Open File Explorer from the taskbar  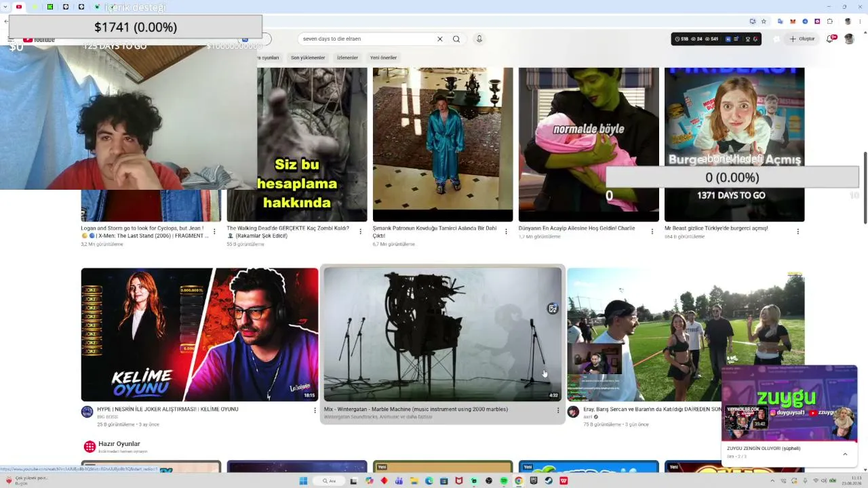414,481
